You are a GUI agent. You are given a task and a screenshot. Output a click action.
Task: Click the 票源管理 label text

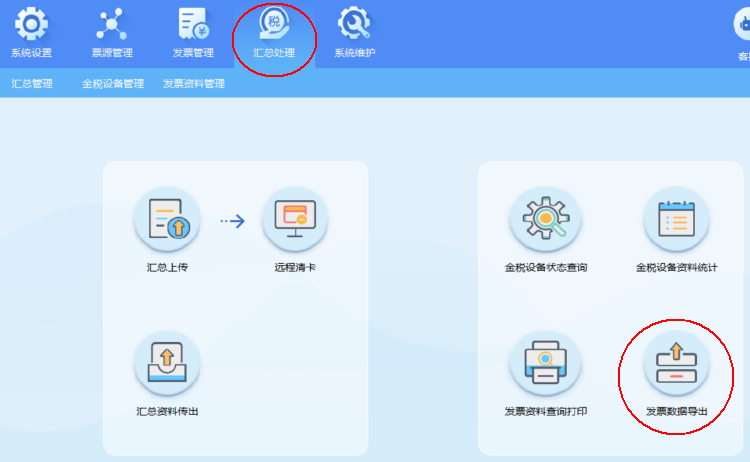pyautogui.click(x=112, y=53)
